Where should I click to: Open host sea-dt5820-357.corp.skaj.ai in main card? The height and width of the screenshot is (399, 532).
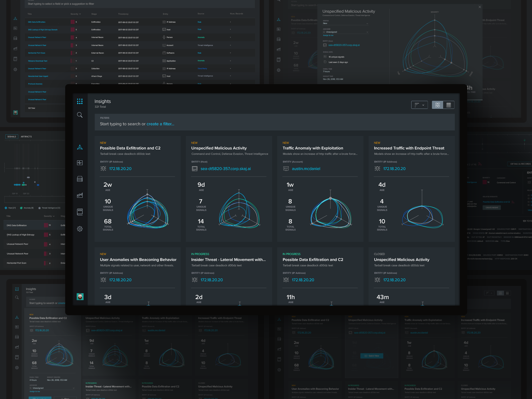[x=225, y=169]
